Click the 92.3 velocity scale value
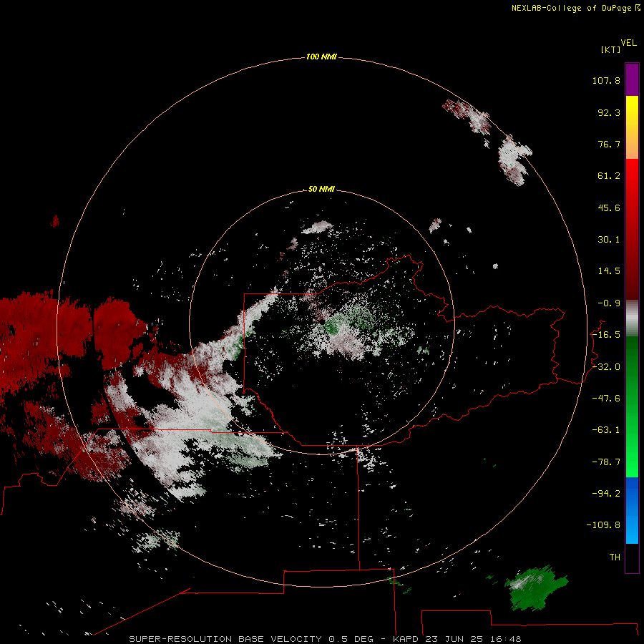This screenshot has height=644, width=644. 609,112
